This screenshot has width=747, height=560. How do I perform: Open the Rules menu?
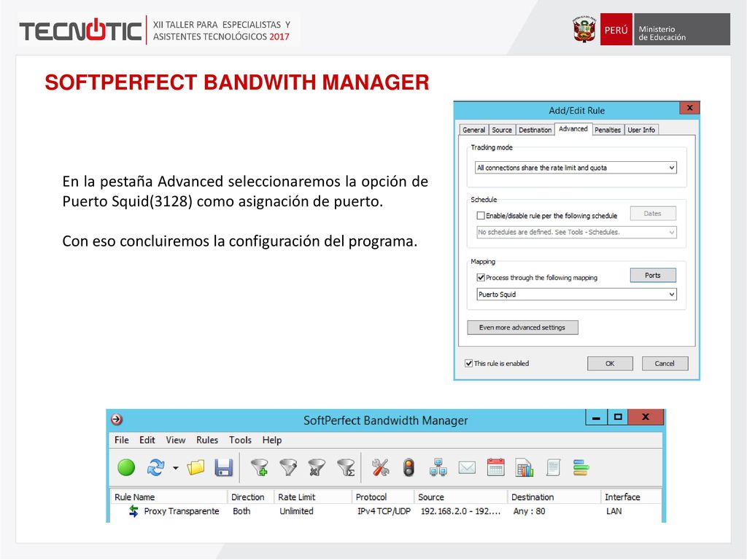click(x=207, y=440)
